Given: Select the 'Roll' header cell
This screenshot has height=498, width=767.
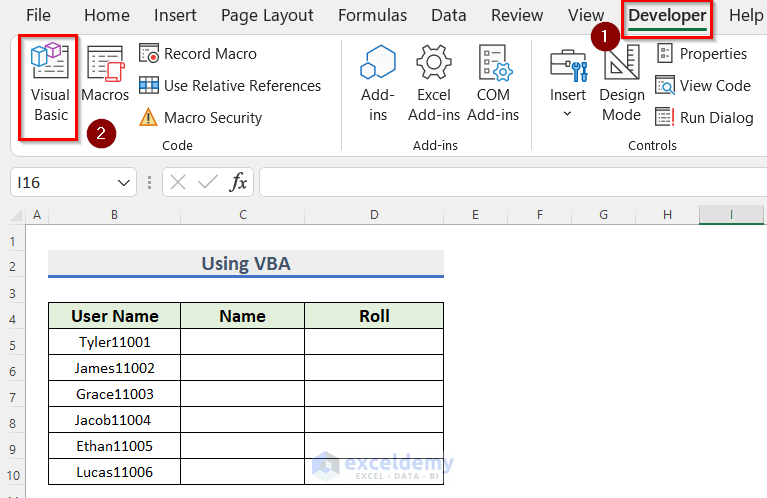Looking at the screenshot, I should point(374,316).
